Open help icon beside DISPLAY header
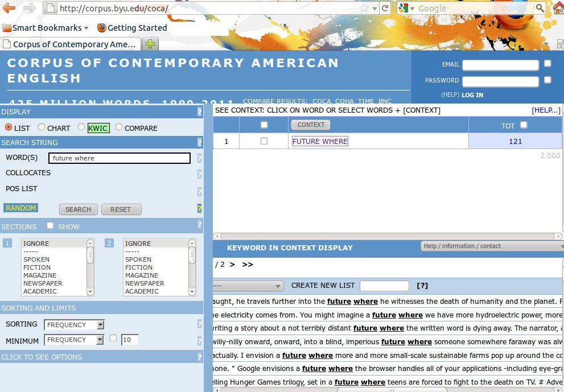Viewport: 564px width, 392px height. pos(199,112)
